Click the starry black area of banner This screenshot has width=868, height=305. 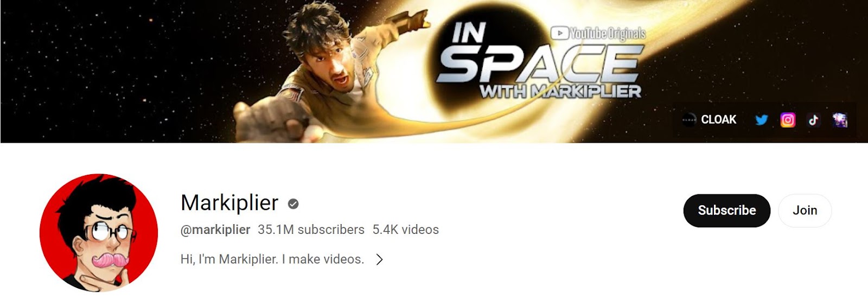pos(108,71)
